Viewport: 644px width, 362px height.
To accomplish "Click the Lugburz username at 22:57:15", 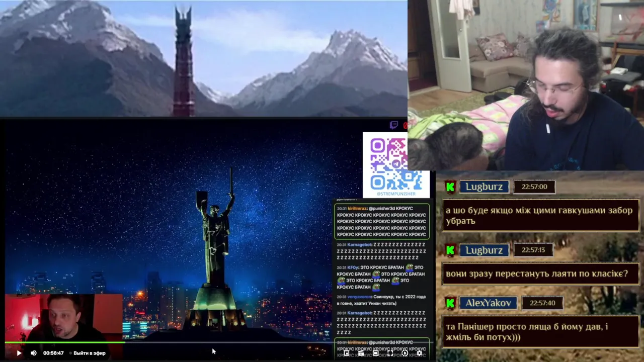I will [484, 250].
